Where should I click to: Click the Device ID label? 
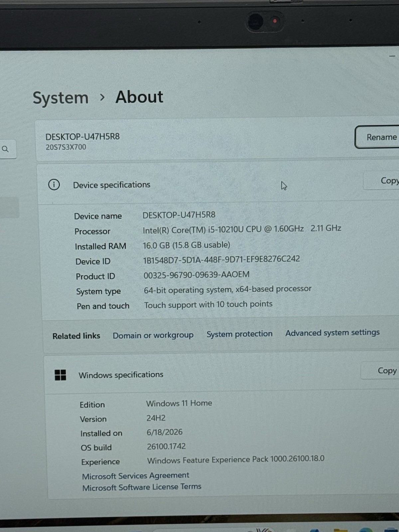(x=93, y=261)
